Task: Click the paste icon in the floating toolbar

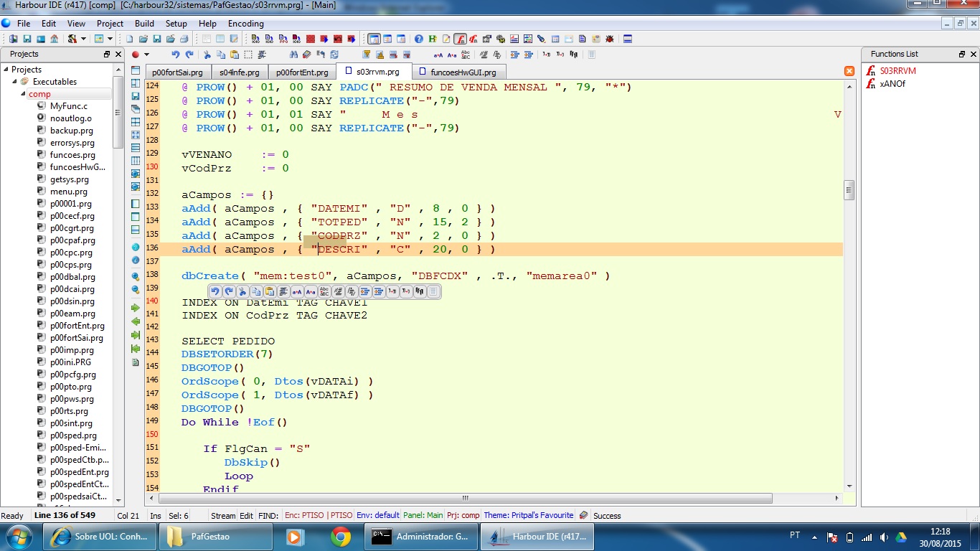Action: click(x=270, y=291)
